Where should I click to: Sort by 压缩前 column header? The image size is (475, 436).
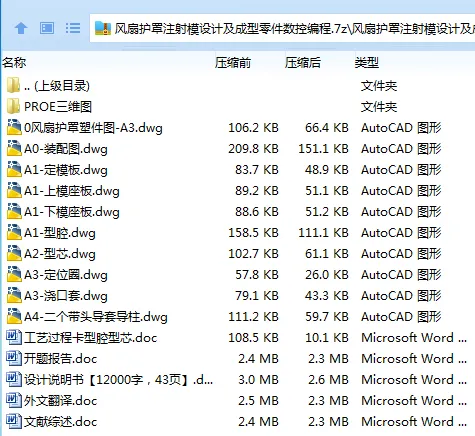233,62
